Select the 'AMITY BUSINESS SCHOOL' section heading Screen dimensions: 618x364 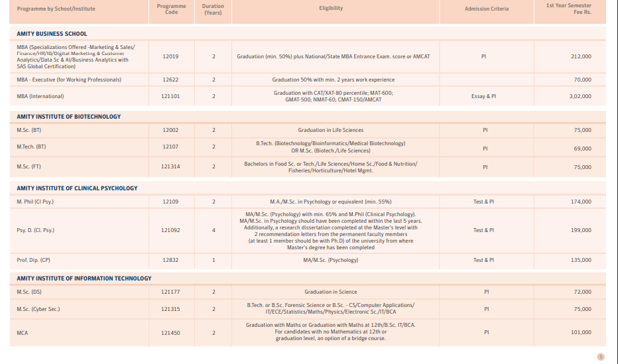point(52,34)
